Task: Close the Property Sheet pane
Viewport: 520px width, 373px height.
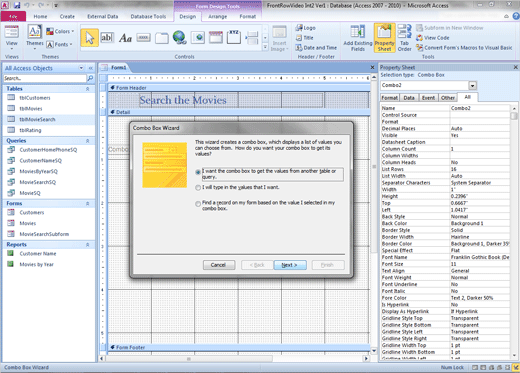Action: pos(516,67)
